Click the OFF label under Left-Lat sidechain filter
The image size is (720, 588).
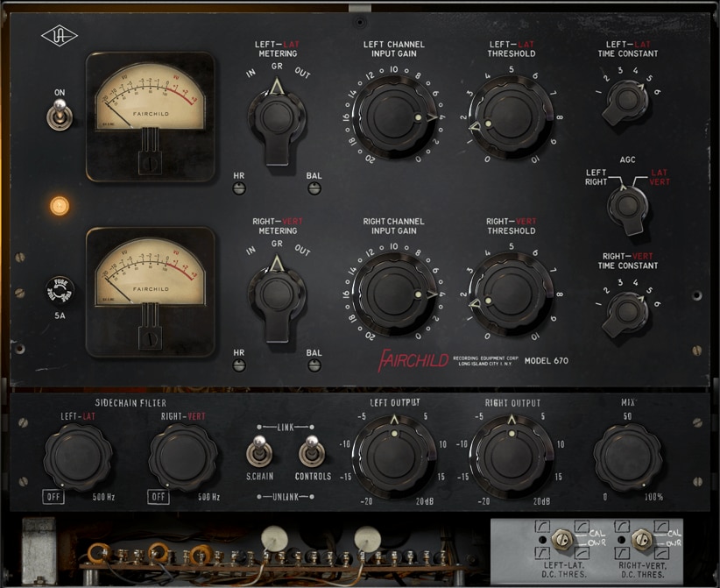click(x=53, y=497)
